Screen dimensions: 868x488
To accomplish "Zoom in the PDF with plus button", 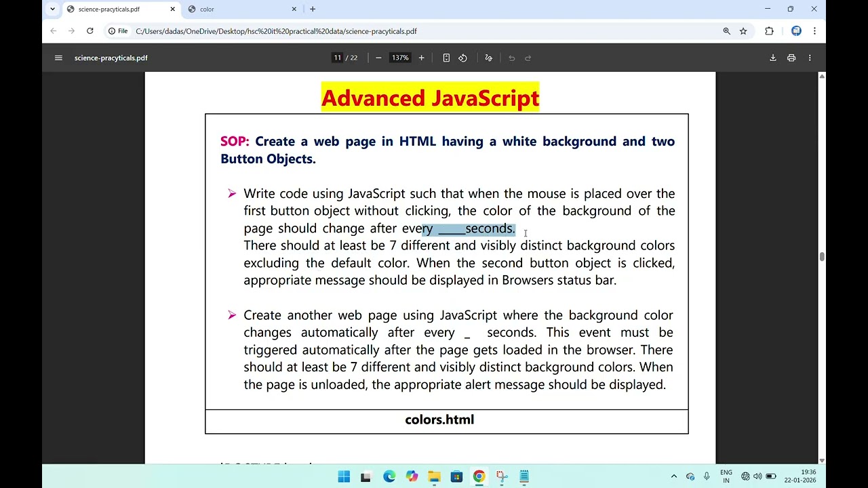I will click(x=421, y=58).
